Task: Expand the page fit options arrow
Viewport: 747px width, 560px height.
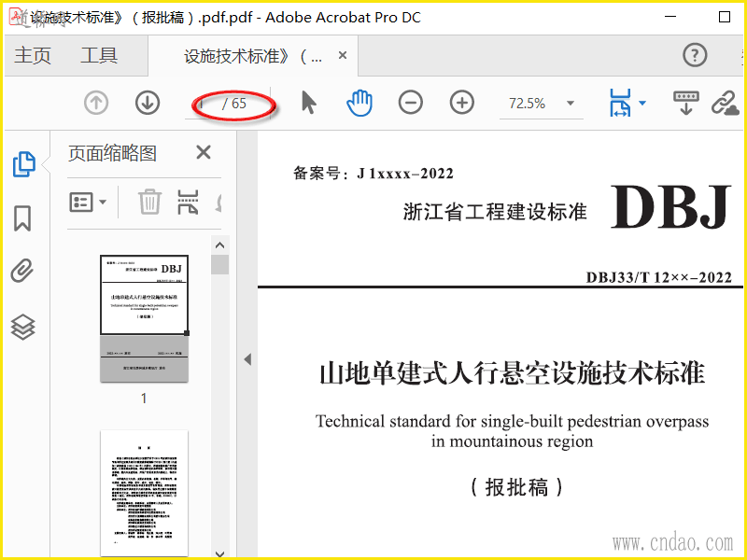Action: [642, 103]
